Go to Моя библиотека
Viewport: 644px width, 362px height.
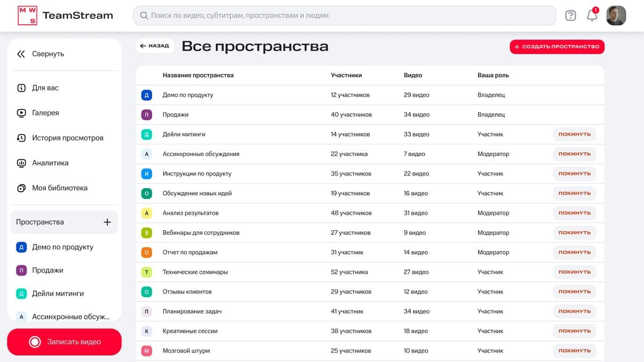point(59,188)
